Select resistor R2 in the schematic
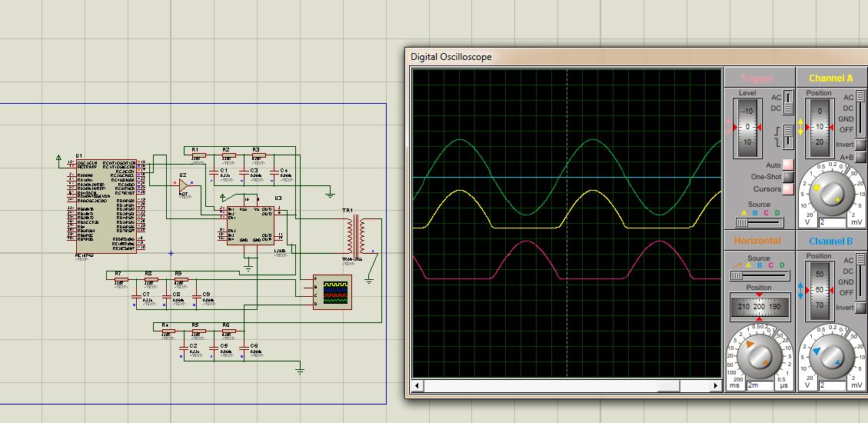 (228, 155)
